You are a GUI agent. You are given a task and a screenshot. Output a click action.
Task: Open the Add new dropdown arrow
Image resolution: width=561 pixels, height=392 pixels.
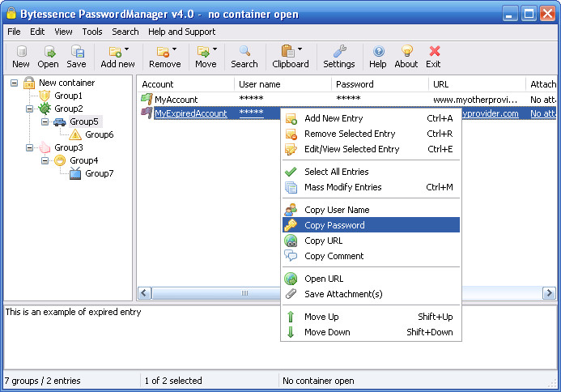[x=126, y=49]
